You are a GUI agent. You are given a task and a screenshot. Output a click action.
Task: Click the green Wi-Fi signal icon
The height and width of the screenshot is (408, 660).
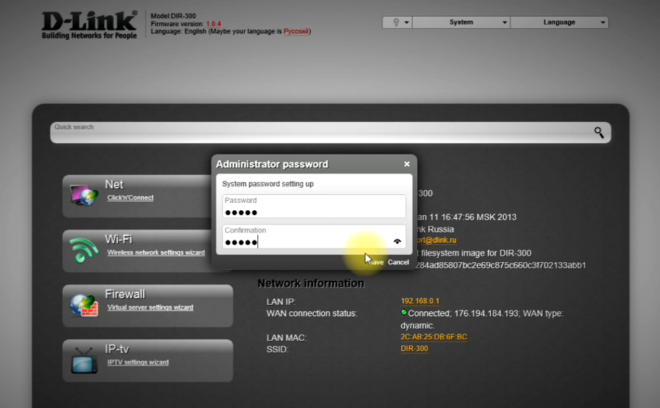[82, 249]
